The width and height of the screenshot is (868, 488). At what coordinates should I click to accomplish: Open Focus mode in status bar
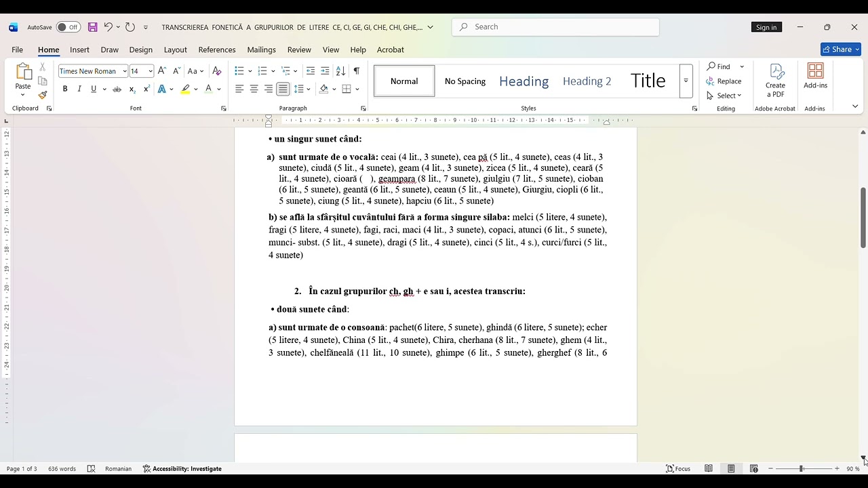678,468
